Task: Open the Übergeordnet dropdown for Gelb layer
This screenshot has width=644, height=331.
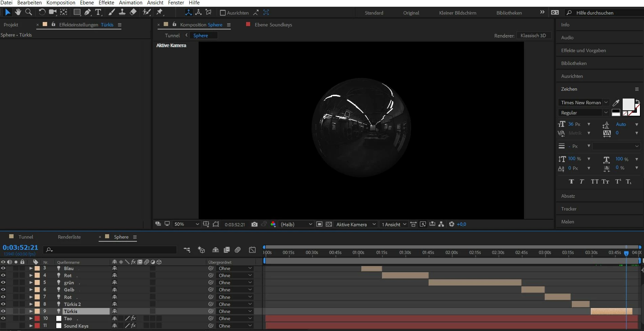Action: [x=235, y=290]
